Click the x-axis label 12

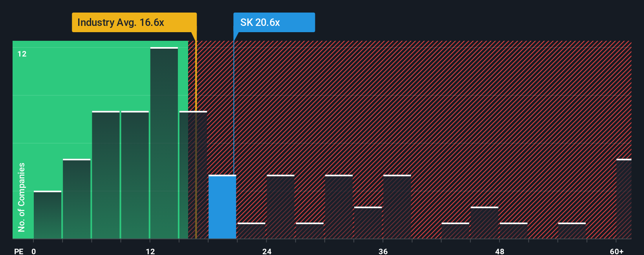[x=150, y=251]
